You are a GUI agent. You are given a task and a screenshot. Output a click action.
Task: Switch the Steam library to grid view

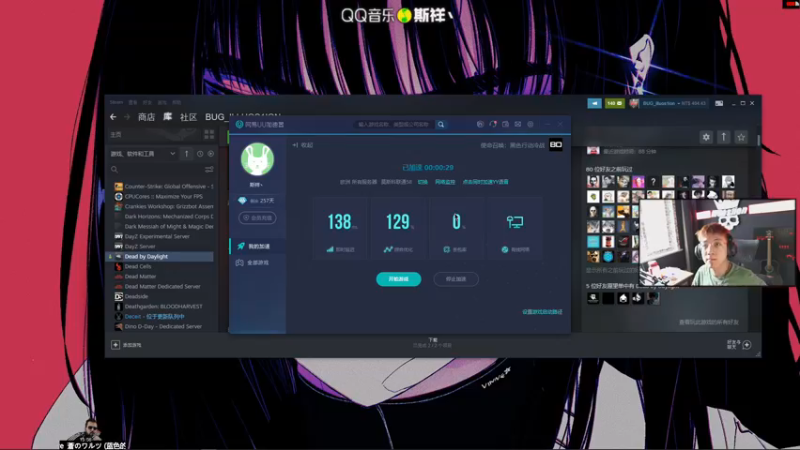point(209,135)
